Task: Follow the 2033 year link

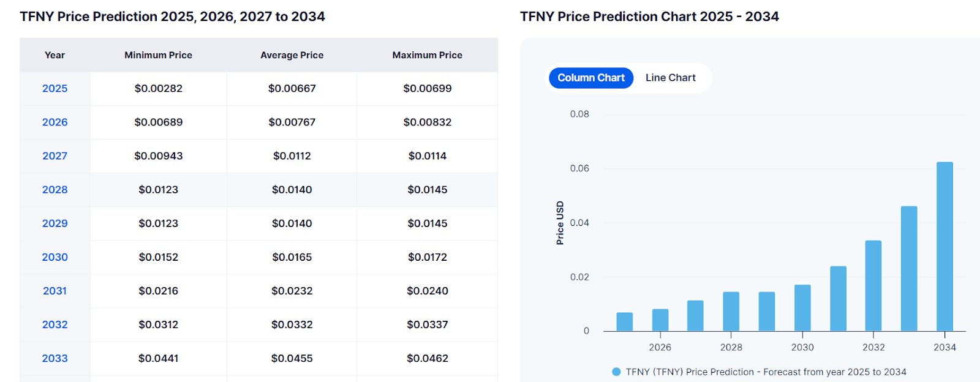Action: [x=55, y=358]
